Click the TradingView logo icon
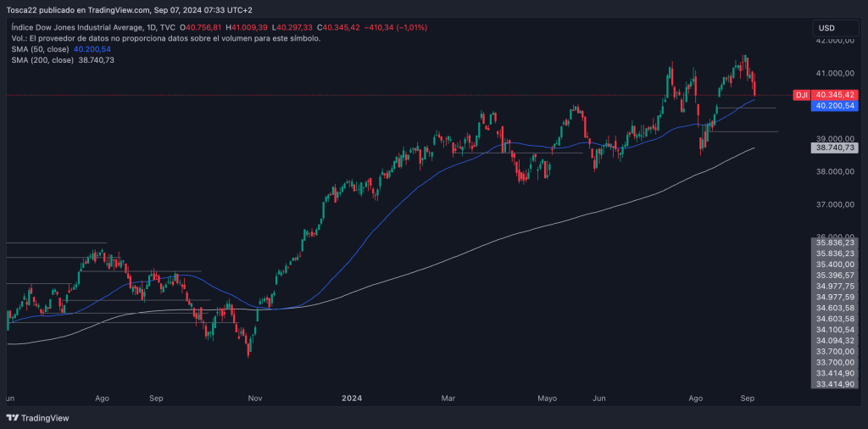The height and width of the screenshot is (429, 868). [x=13, y=418]
